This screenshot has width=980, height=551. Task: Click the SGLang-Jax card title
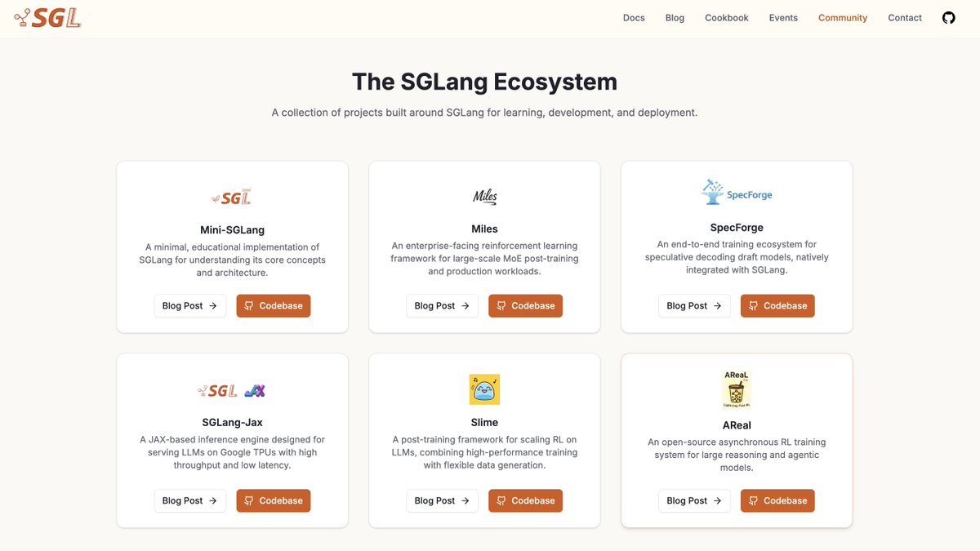tap(232, 422)
